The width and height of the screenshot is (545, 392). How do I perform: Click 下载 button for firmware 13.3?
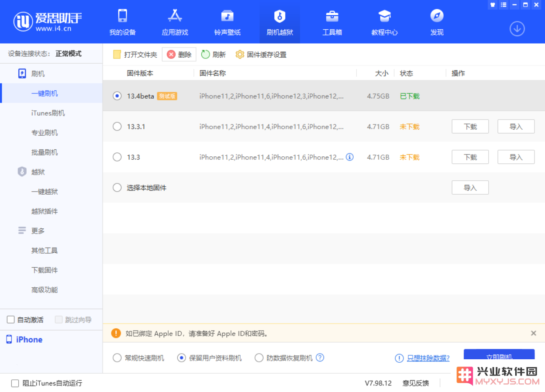point(470,157)
